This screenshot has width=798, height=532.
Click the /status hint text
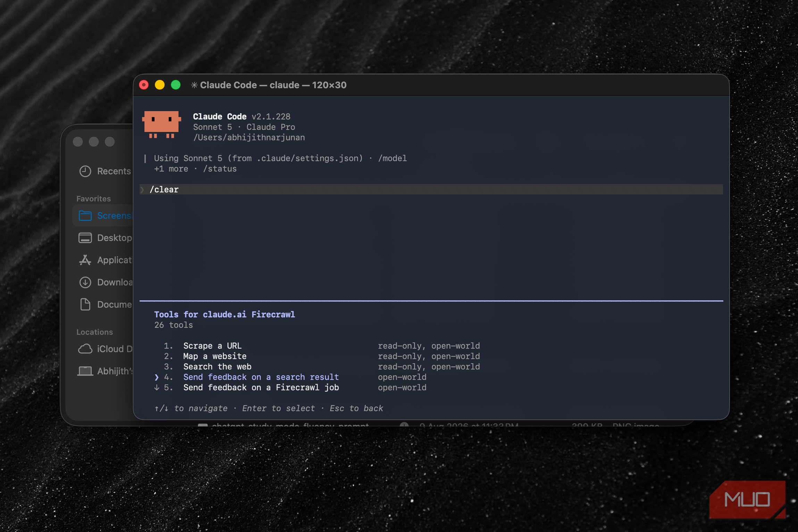[220, 169]
